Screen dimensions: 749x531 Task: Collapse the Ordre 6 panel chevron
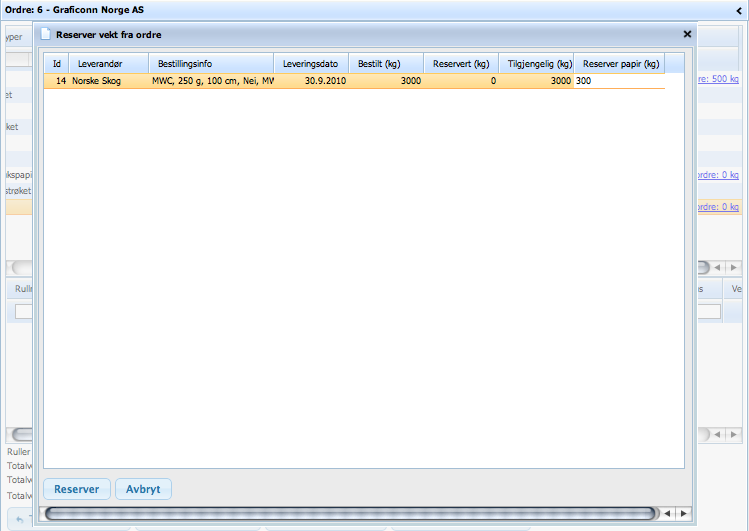738,10
